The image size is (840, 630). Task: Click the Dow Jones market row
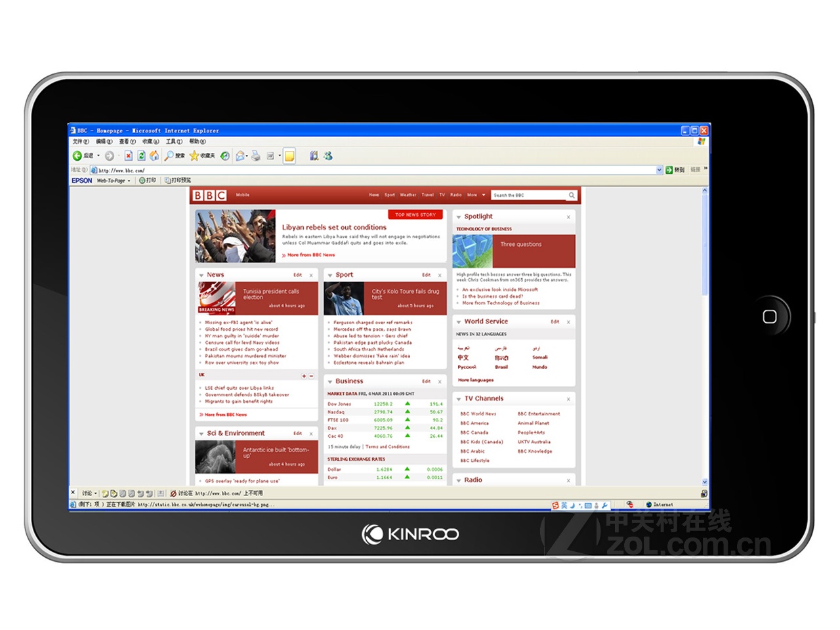386,404
